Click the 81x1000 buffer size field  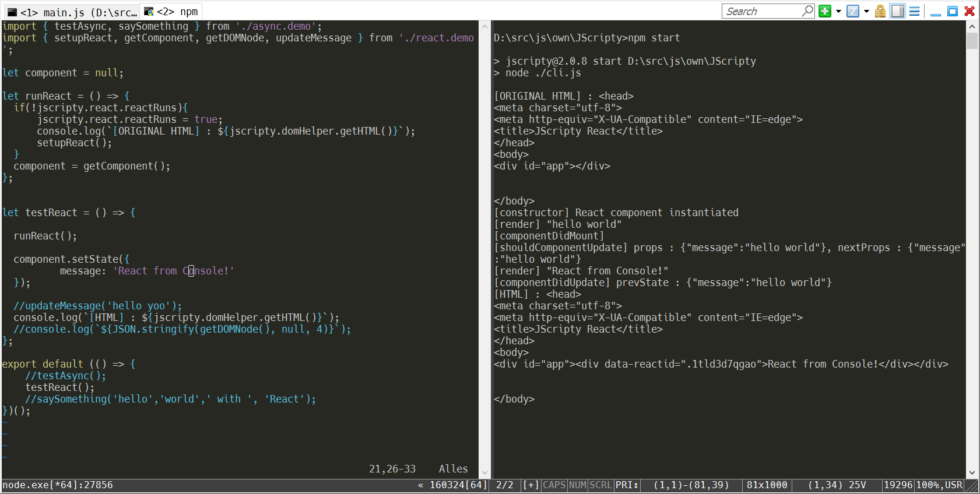pyautogui.click(x=767, y=485)
